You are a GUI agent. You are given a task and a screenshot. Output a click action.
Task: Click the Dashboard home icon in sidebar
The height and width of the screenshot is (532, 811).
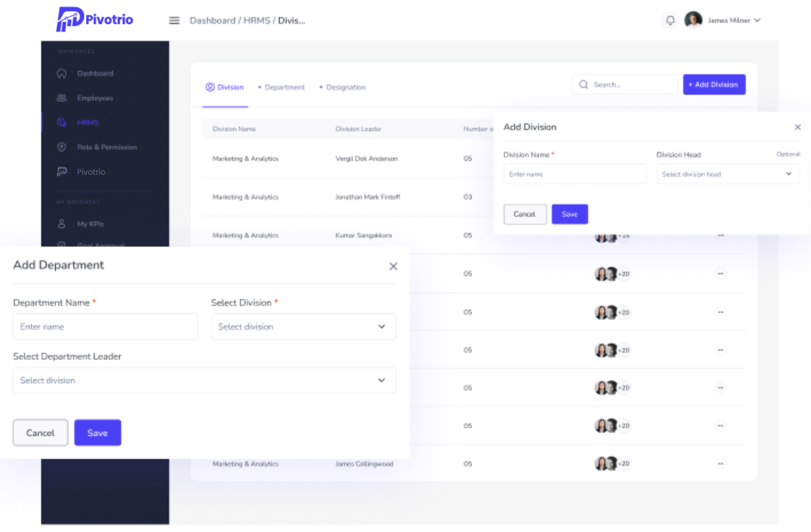[x=62, y=74]
